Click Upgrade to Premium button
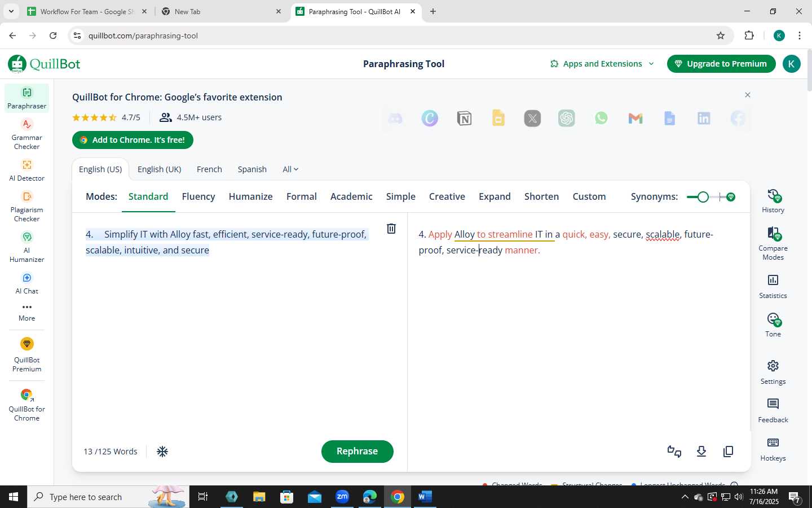Viewport: 812px width, 508px height. pyautogui.click(x=721, y=64)
